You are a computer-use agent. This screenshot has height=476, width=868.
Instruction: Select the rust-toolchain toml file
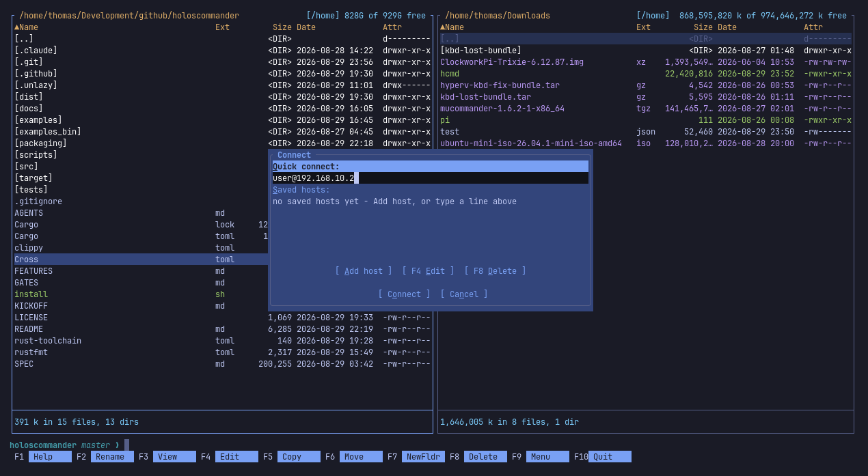[223, 341]
